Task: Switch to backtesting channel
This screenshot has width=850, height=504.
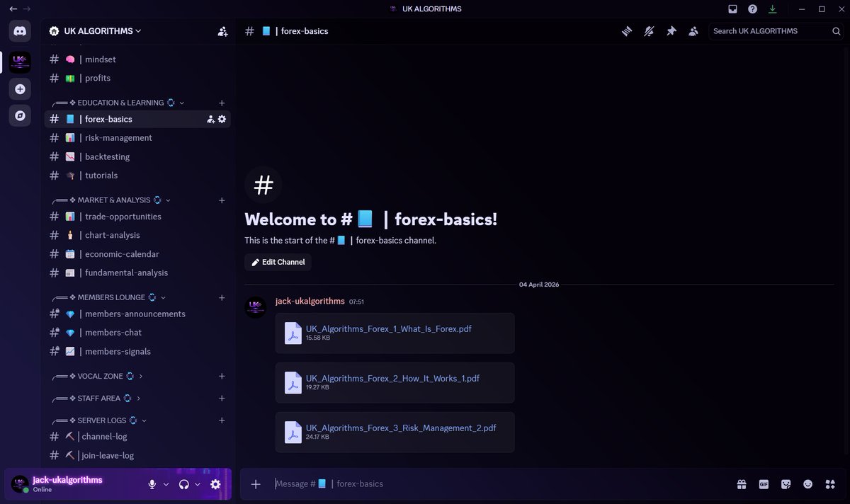Action: click(x=137, y=156)
